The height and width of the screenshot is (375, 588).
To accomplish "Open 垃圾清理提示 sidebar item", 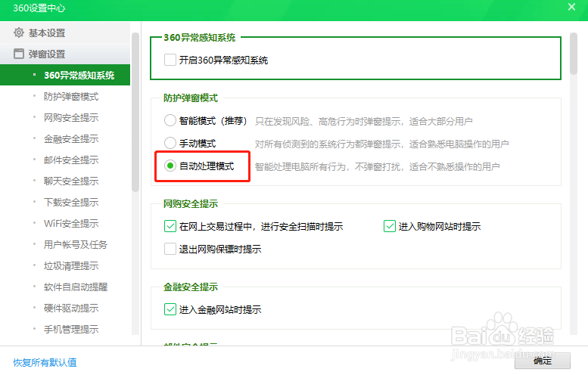I will pos(71,266).
